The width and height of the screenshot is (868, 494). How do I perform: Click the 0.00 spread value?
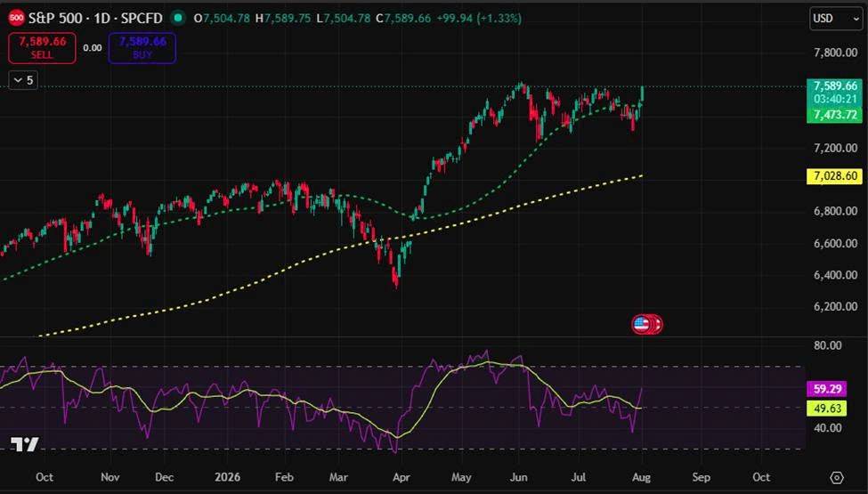click(93, 48)
